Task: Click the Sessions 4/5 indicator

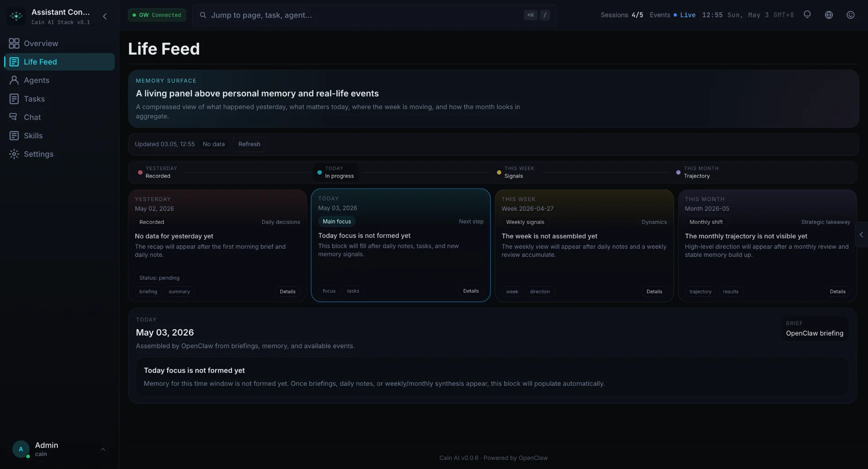Action: (622, 15)
